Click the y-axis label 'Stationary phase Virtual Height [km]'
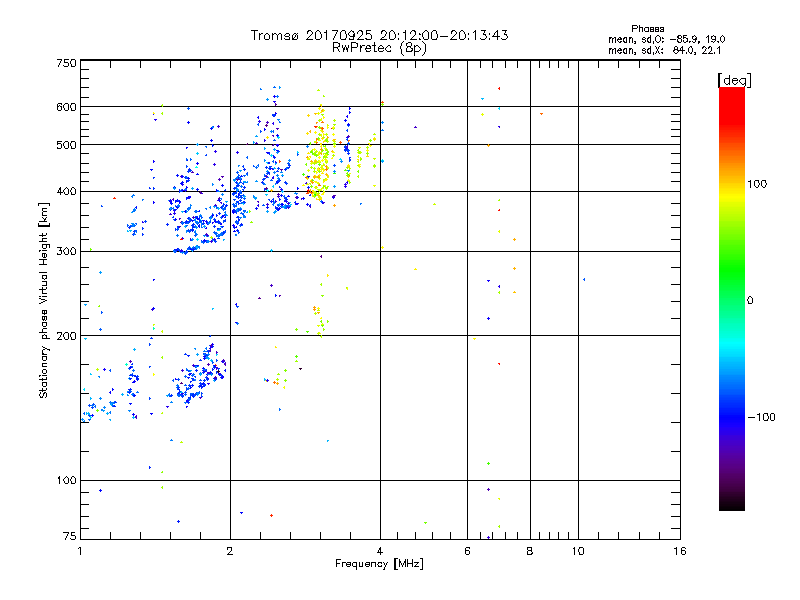 [x=44, y=301]
